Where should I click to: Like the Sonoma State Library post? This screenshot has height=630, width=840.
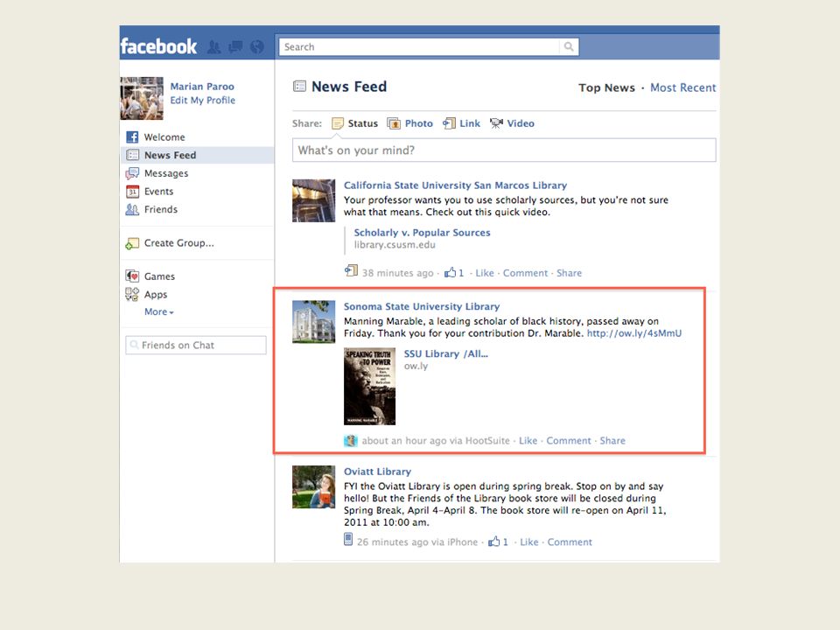pyautogui.click(x=528, y=441)
